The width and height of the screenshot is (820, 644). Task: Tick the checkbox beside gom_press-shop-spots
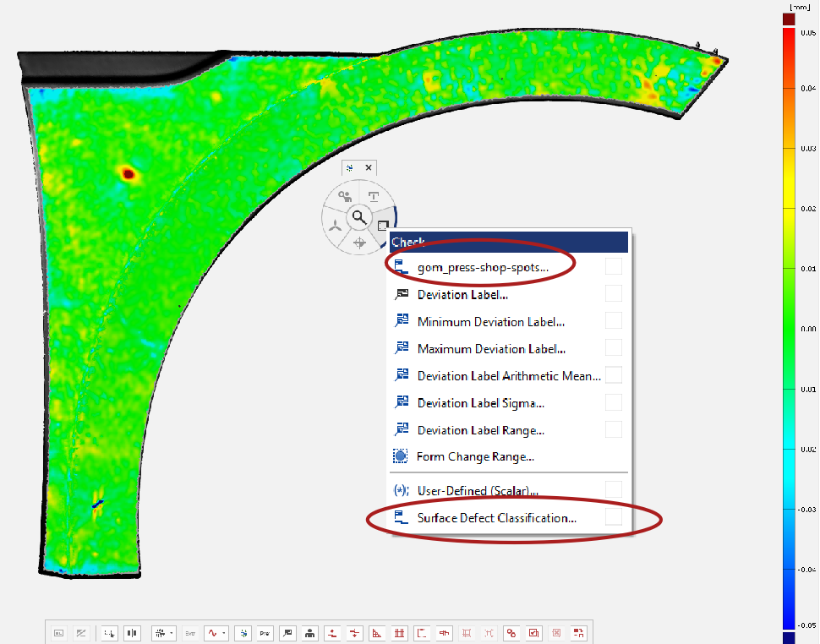coord(614,267)
